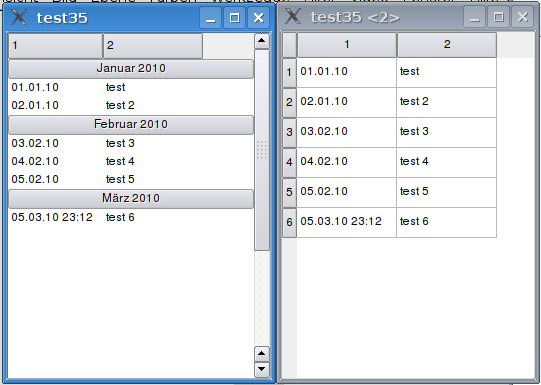
Task: Click 'test 3' cell in test35 <2> table
Action: point(447,132)
